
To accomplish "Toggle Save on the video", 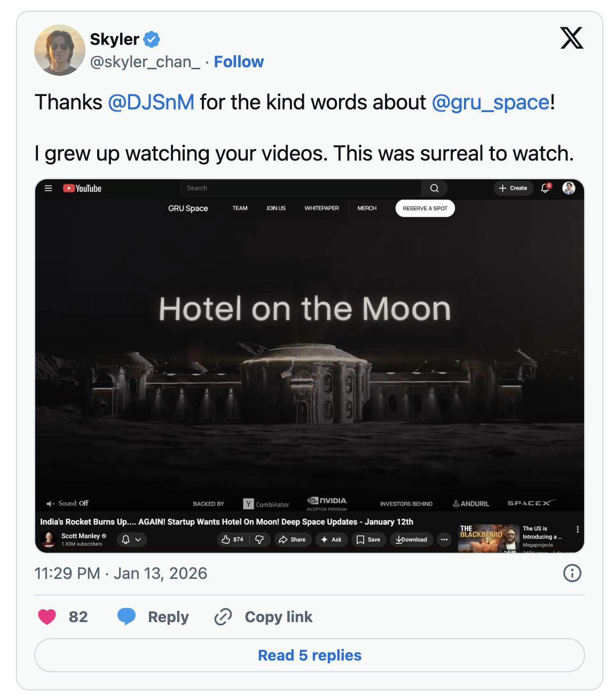I will 368,539.
